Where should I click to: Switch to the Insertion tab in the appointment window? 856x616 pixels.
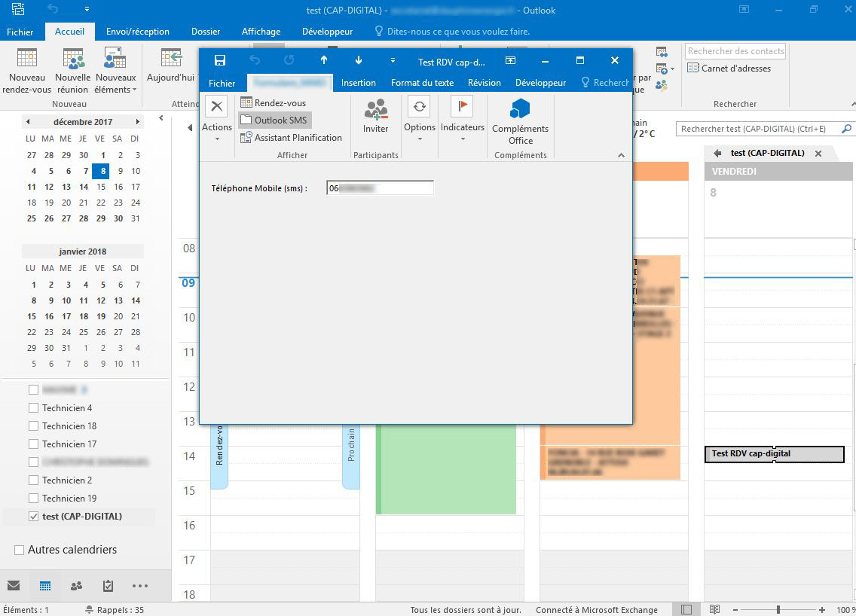[358, 83]
